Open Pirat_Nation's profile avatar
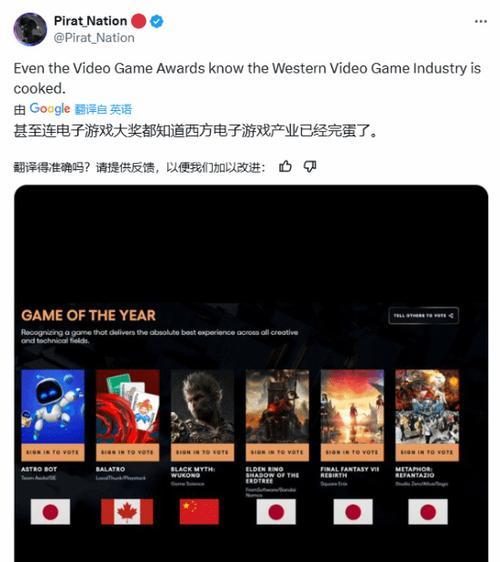This screenshot has width=500, height=562. (30, 29)
